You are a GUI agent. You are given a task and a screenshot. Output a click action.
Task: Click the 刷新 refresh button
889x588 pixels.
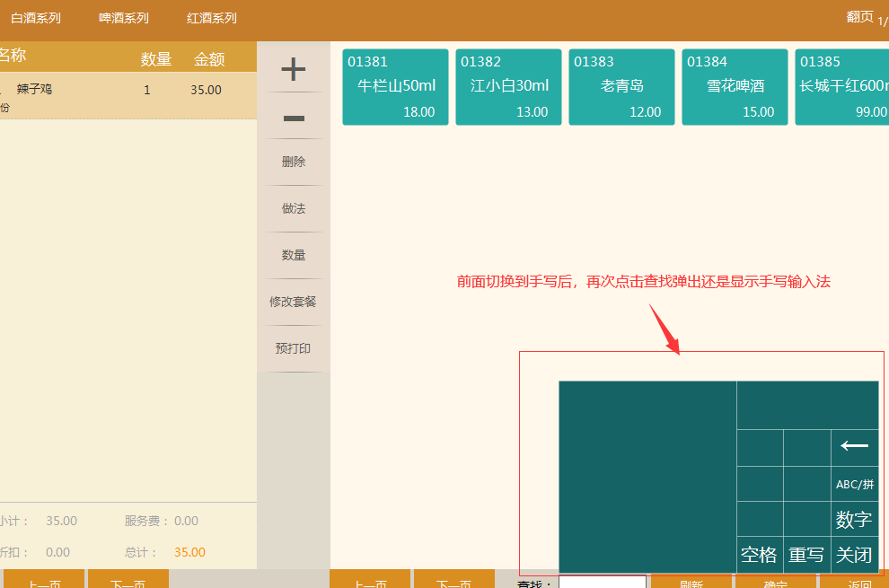691,583
